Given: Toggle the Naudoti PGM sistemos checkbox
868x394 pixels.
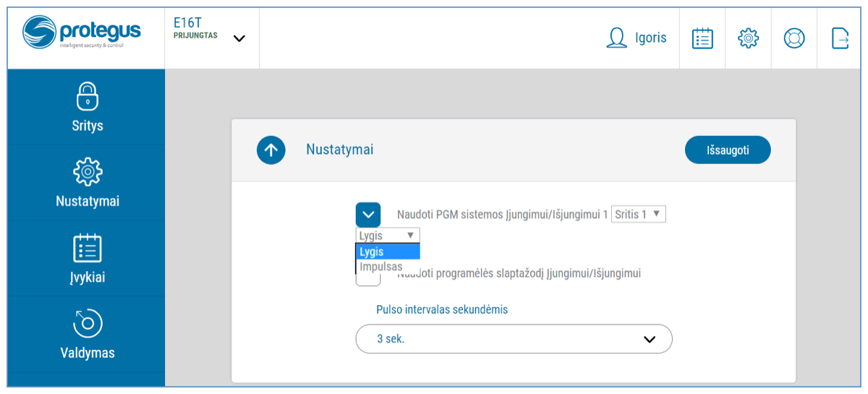Looking at the screenshot, I should point(368,215).
